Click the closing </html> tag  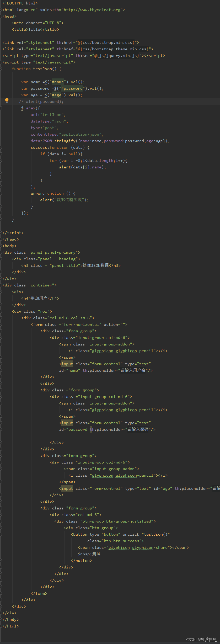point(10,626)
